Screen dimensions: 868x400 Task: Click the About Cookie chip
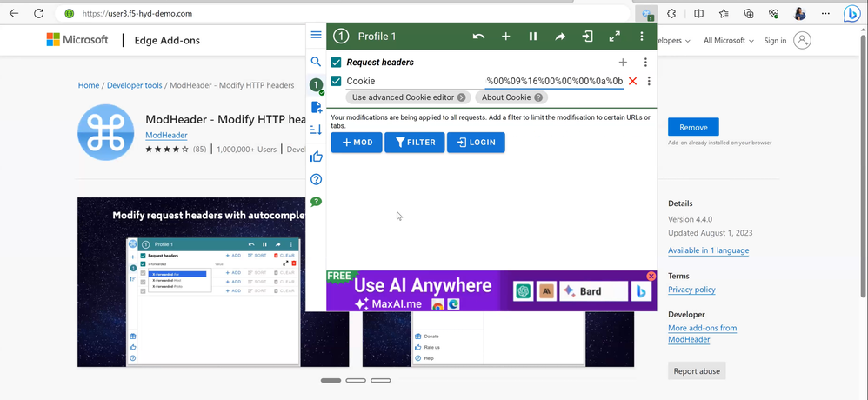(511, 97)
